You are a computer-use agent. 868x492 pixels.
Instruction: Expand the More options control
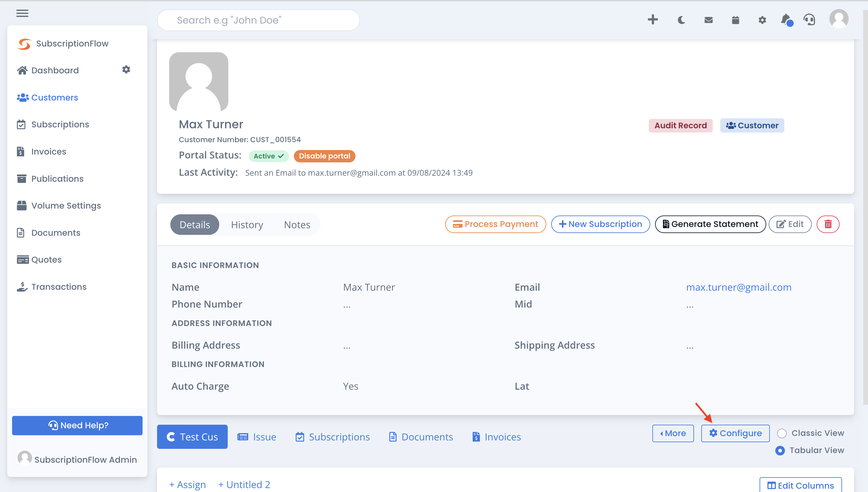tap(673, 433)
